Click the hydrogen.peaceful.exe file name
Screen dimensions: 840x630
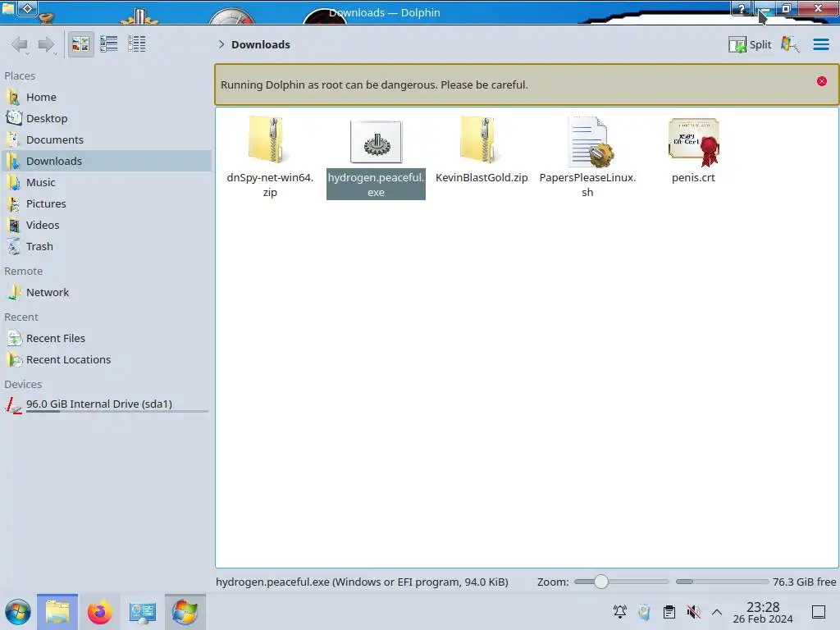click(x=376, y=185)
